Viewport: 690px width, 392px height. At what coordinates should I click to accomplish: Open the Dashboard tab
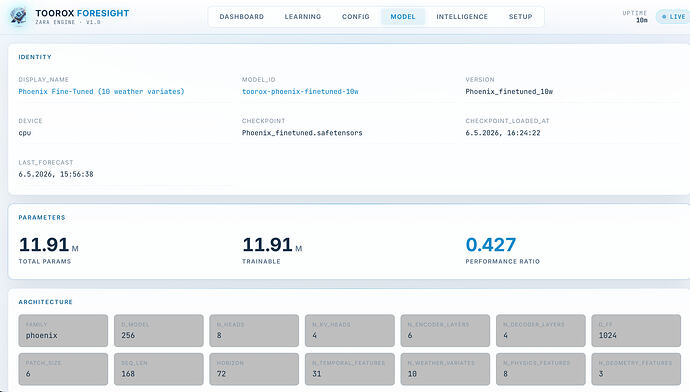click(x=242, y=17)
